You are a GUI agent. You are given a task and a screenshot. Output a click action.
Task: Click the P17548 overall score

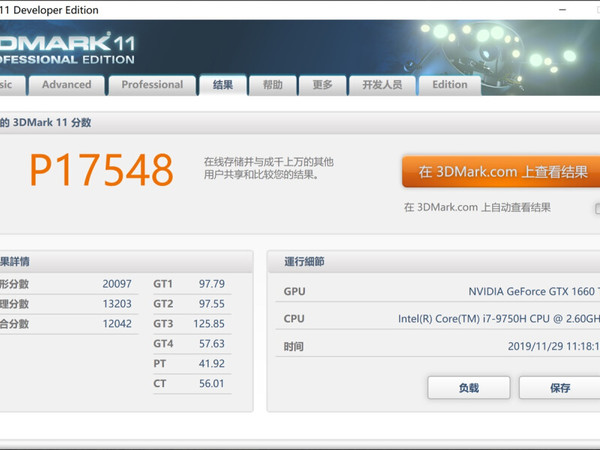coord(102,170)
